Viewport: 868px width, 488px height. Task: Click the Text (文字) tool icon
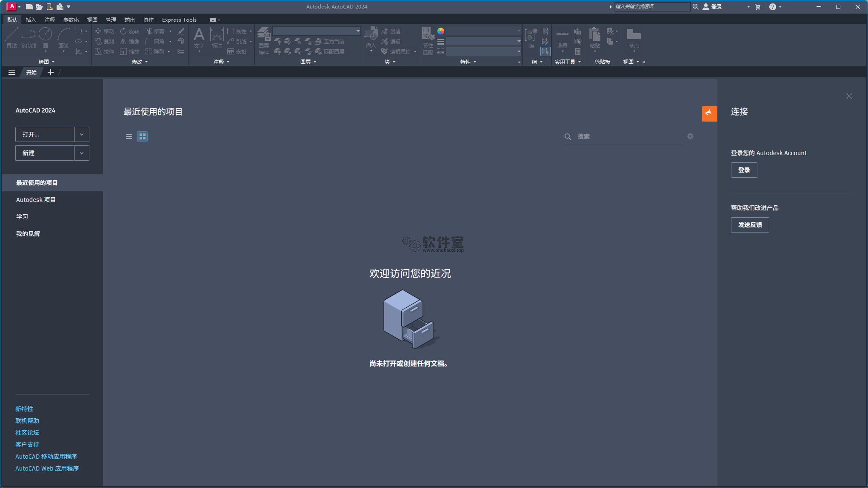[x=199, y=34]
